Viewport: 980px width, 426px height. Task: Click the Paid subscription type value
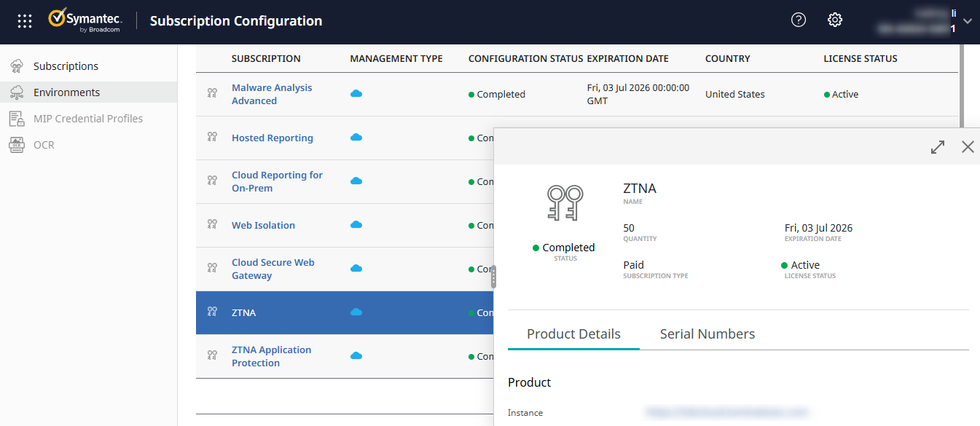tap(634, 265)
